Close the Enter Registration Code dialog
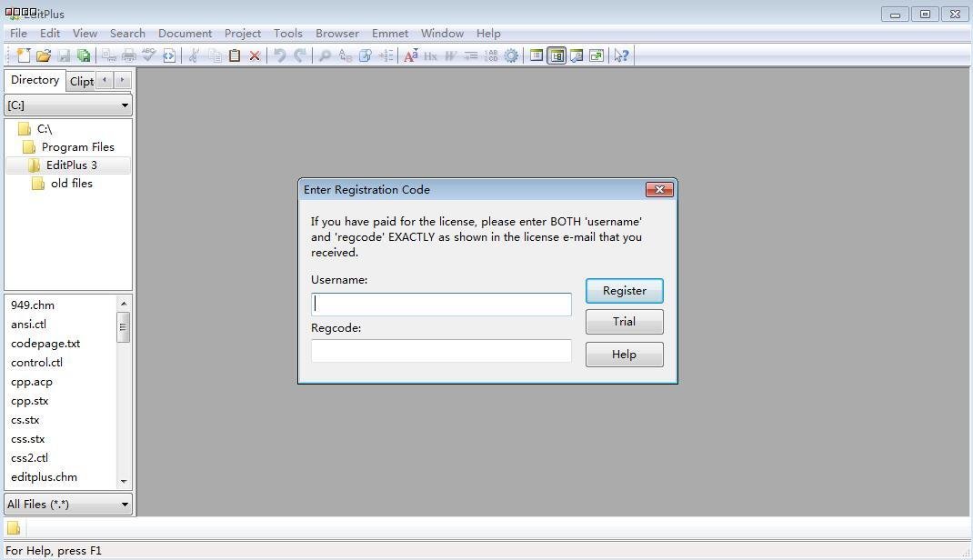Image resolution: width=973 pixels, height=560 pixels. pyautogui.click(x=659, y=190)
